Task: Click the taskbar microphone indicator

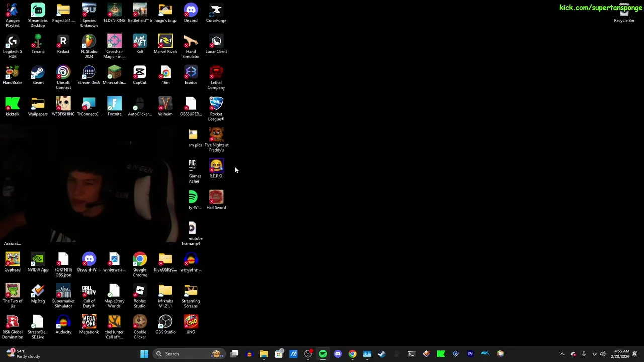Action: point(584,354)
